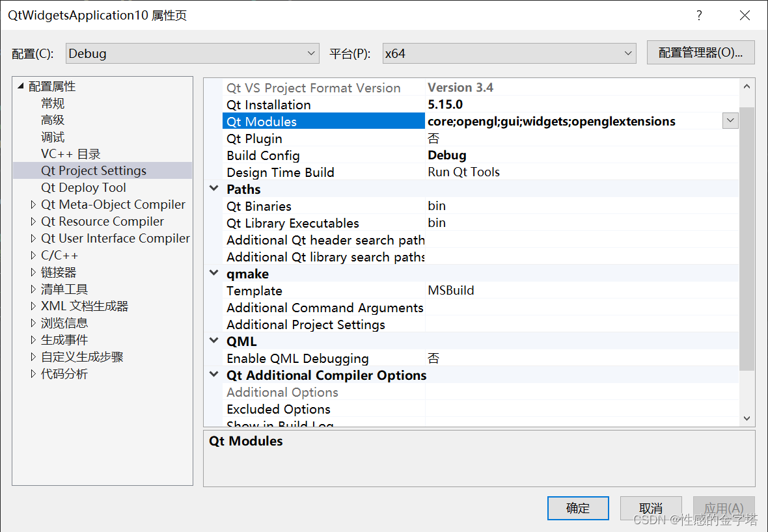This screenshot has width=768, height=532.
Task: Click the 取消 button
Action: [651, 508]
